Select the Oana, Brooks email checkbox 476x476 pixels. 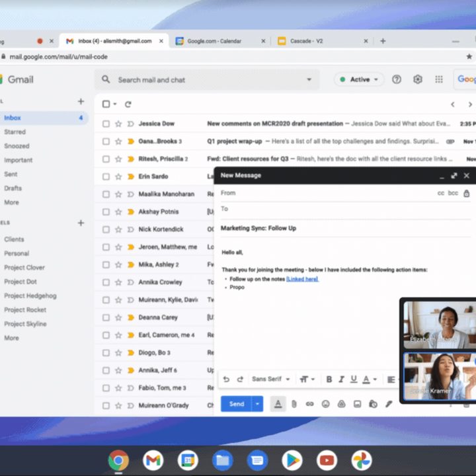pyautogui.click(x=106, y=141)
